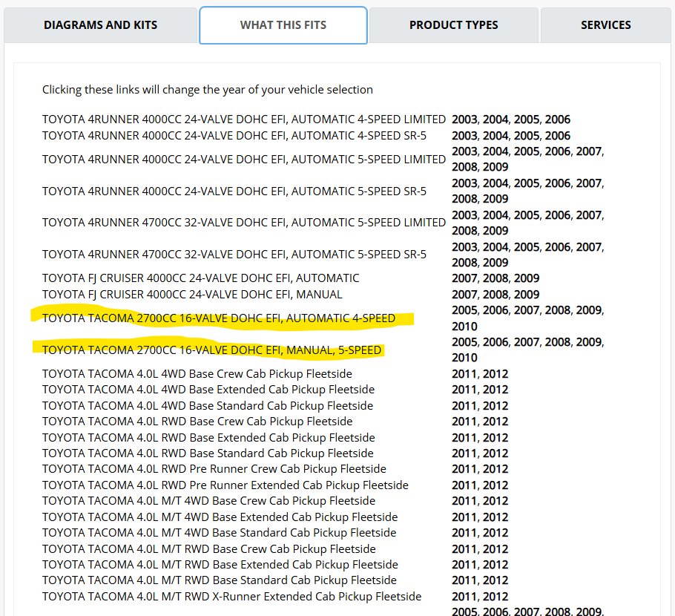Click 2003 for 4Runner 4000CC 4-Speed Limited
This screenshot has height=616, width=675.
tap(464, 119)
